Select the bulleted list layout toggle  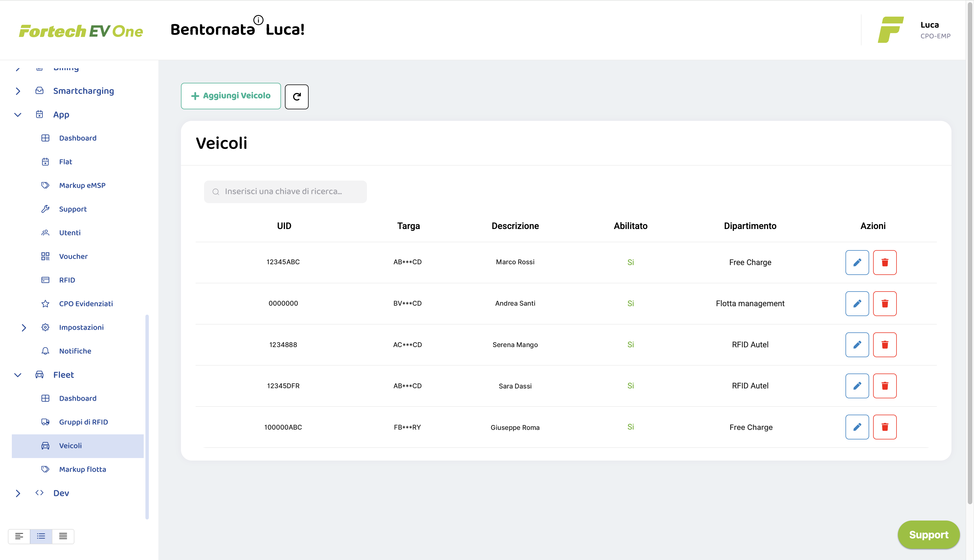41,536
